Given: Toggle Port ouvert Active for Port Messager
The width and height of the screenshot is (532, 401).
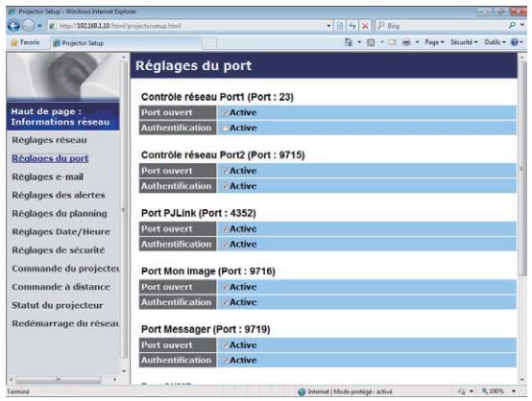Looking at the screenshot, I should [x=225, y=345].
